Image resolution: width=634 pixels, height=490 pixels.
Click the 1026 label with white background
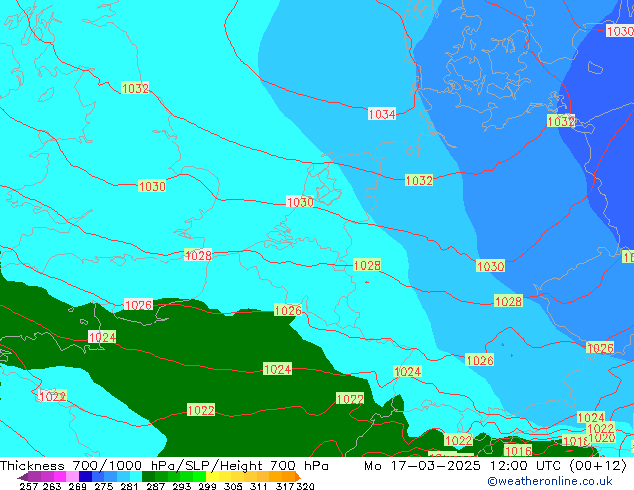pyautogui.click(x=139, y=305)
